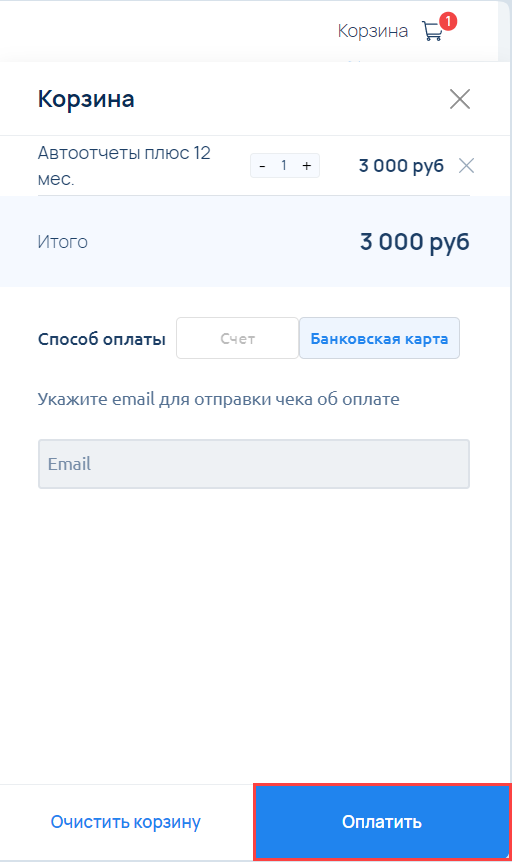The height and width of the screenshot is (862, 512).
Task: Remove Автоотчеты плюс item with its X icon
Action: point(466,165)
